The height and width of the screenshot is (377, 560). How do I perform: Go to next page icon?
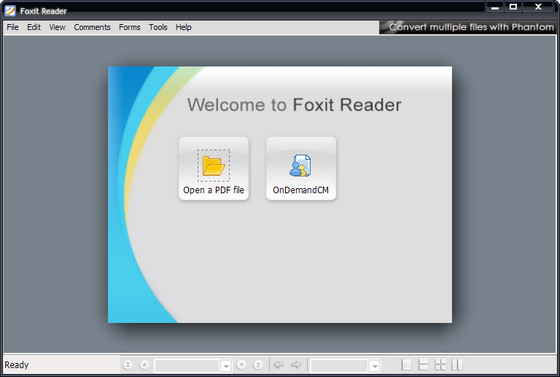[241, 365]
